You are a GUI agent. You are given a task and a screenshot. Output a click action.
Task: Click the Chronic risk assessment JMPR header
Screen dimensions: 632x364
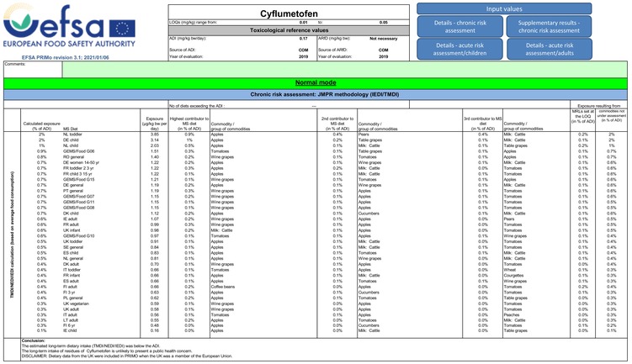point(316,95)
